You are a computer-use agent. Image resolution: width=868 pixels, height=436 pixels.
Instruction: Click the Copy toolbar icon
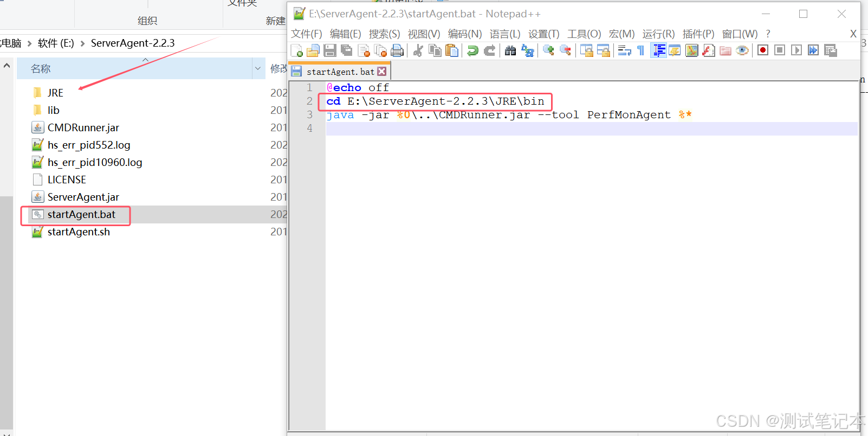435,50
